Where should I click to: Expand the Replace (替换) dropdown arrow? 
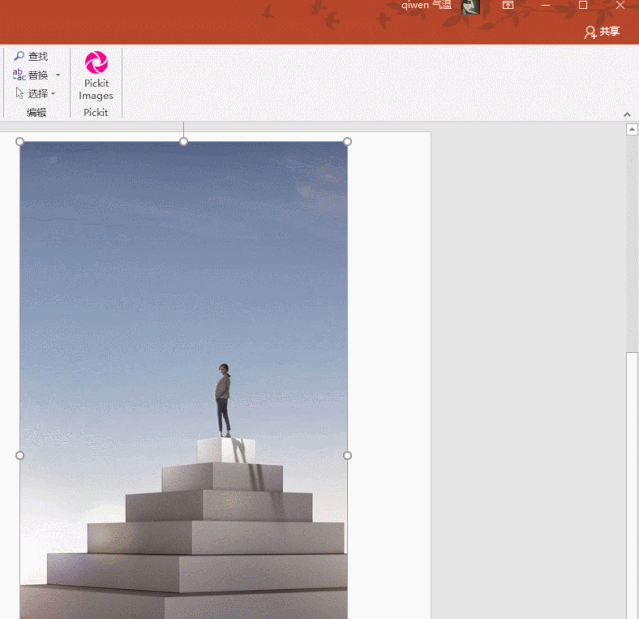click(58, 75)
